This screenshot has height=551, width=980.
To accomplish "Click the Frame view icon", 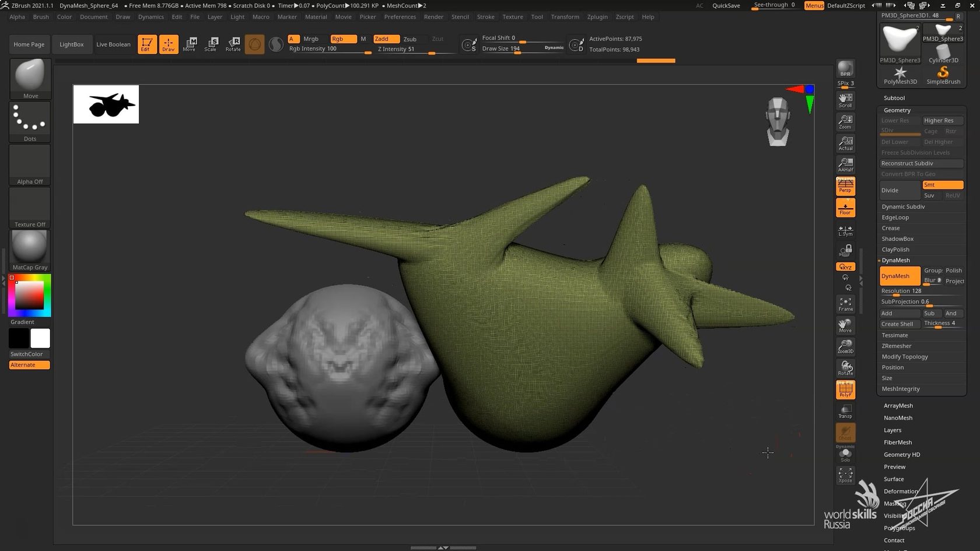I will click(845, 304).
